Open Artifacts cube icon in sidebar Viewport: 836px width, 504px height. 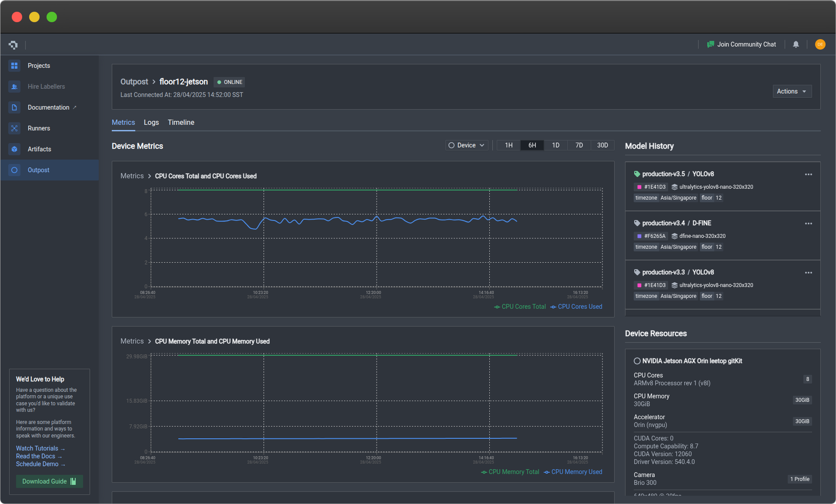(x=14, y=149)
